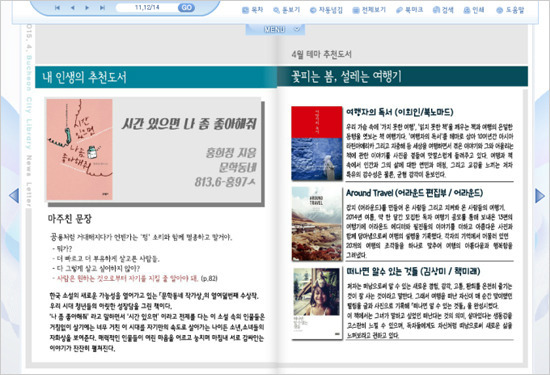Click the text 4월 테마 추천도서

click(321, 54)
